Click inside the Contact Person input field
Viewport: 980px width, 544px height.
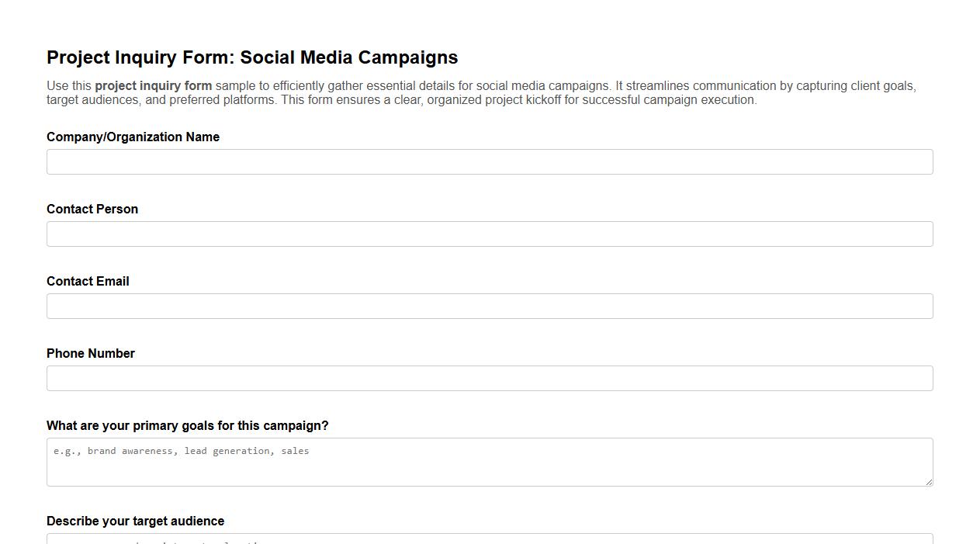click(490, 234)
